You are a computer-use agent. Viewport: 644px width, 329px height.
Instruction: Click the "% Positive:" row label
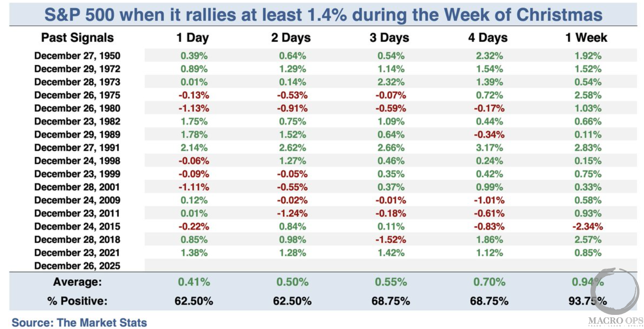coord(77,301)
